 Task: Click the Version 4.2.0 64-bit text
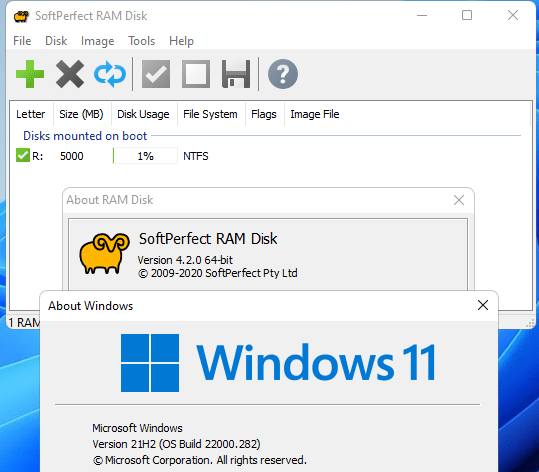(185, 260)
